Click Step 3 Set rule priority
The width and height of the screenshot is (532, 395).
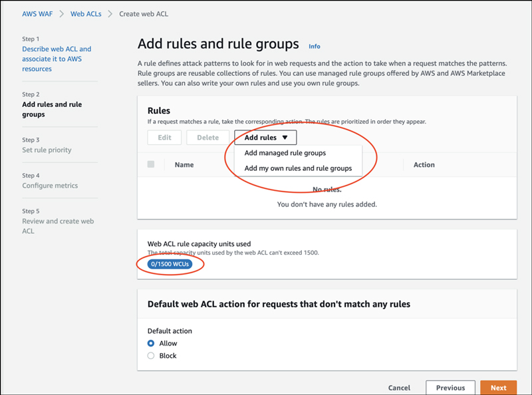click(x=47, y=150)
